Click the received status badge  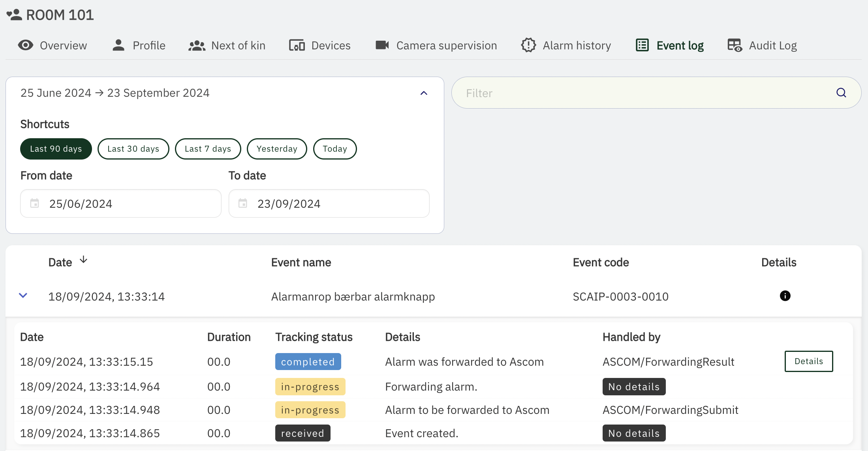pos(303,433)
